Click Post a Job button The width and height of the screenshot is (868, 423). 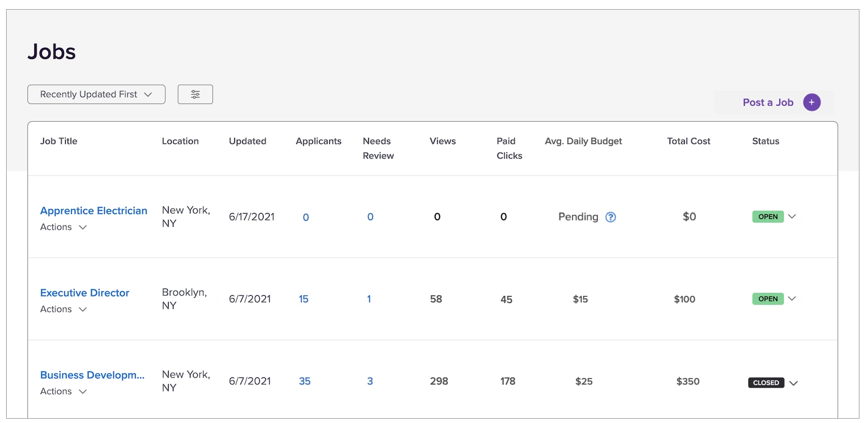click(x=768, y=102)
